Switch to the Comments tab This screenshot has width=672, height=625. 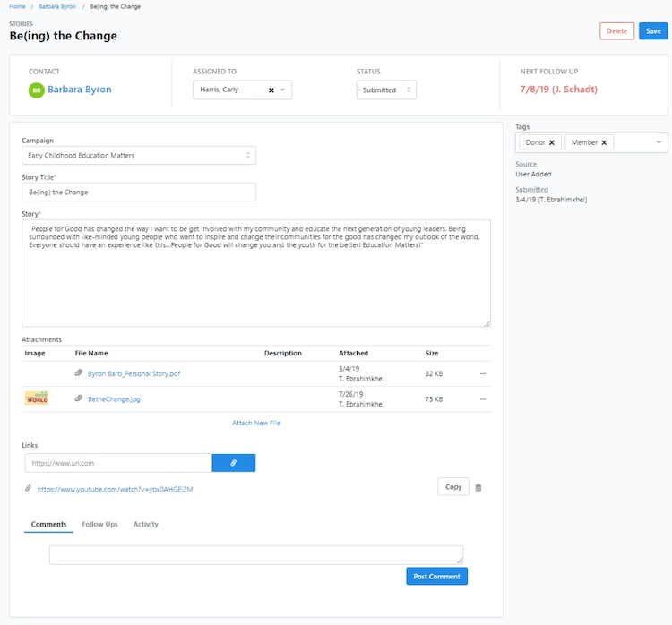click(x=49, y=525)
